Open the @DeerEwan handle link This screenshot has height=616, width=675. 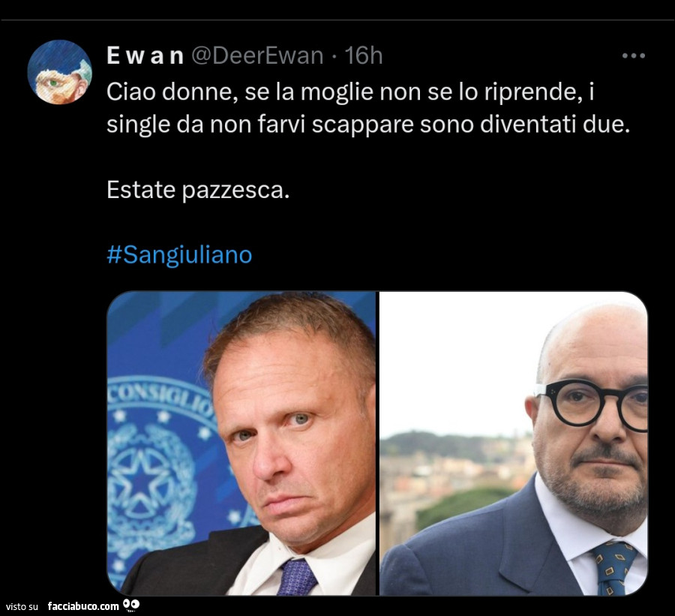[257, 56]
